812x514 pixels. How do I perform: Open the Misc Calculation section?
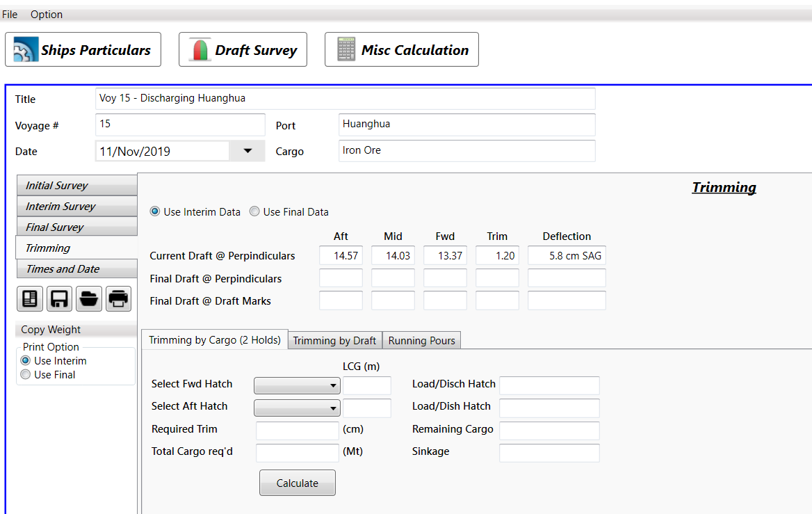[401, 50]
